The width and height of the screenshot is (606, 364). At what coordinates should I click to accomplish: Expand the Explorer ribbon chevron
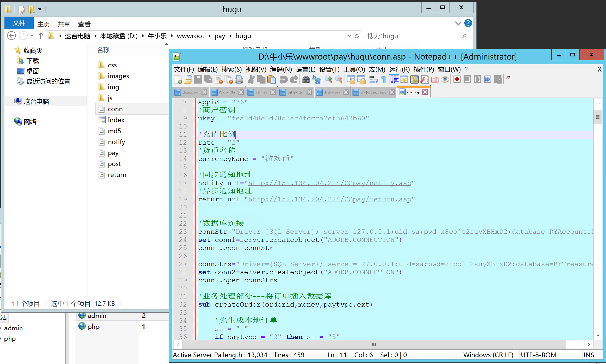pyautogui.click(x=458, y=23)
